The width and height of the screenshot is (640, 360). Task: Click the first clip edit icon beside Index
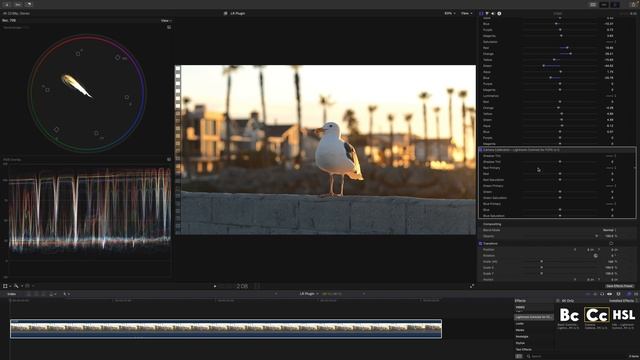[x=29, y=294]
